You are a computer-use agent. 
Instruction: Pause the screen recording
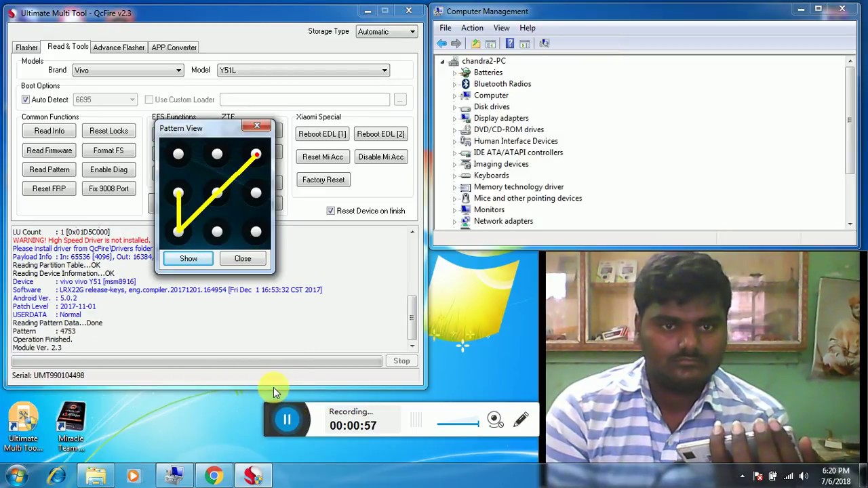point(287,420)
